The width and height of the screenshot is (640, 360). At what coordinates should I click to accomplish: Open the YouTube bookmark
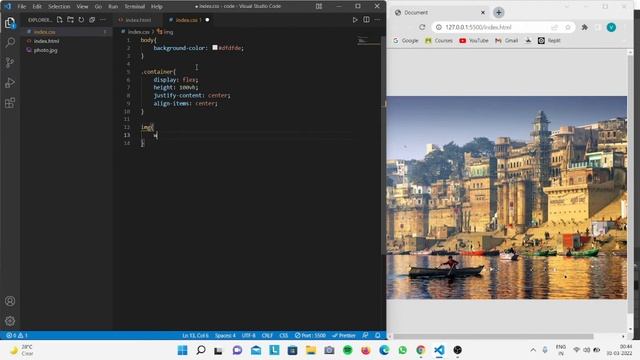[x=473, y=40]
